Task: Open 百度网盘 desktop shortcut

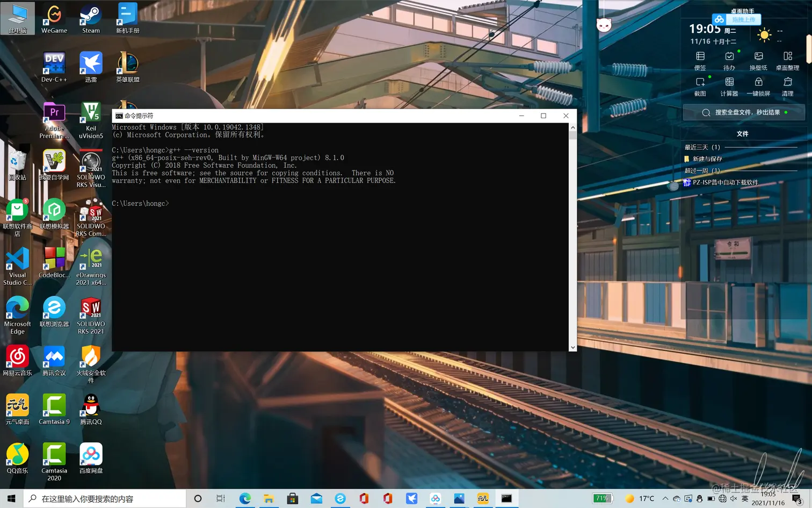Action: pos(91,459)
